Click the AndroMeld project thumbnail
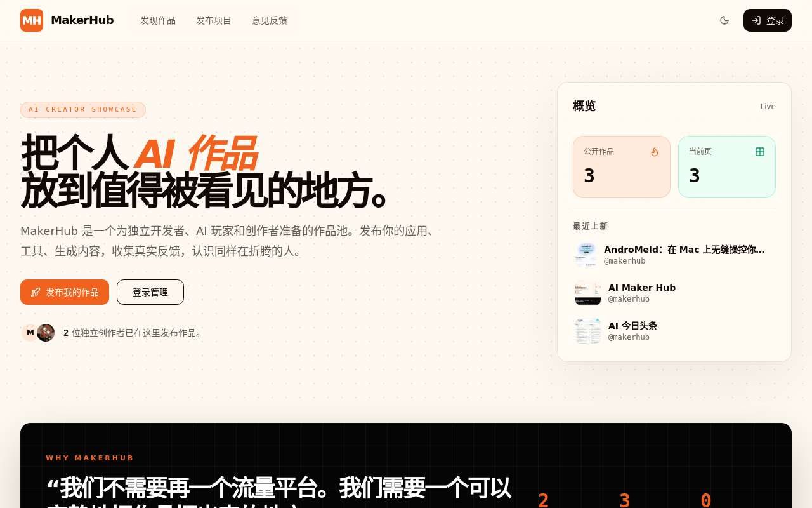The height and width of the screenshot is (508, 812). pyautogui.click(x=586, y=255)
